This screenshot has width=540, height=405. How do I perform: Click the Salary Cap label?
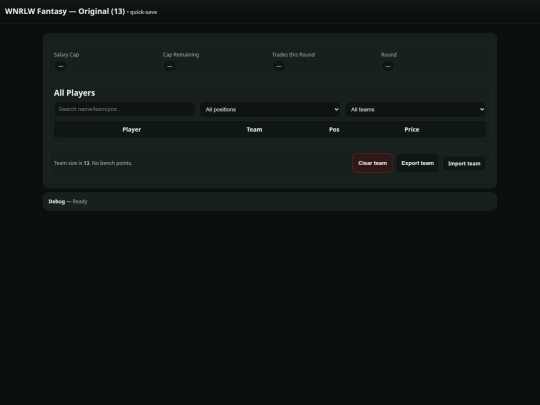click(66, 55)
